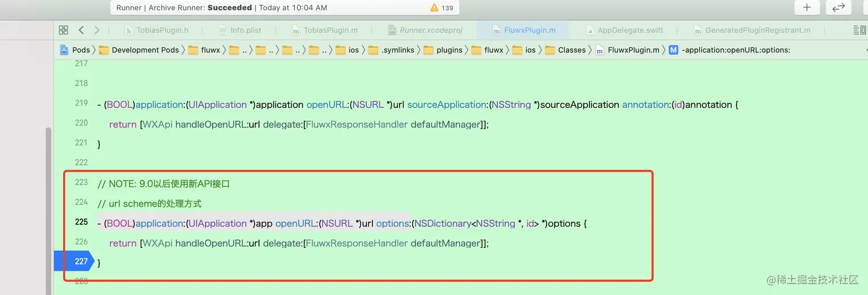Click NSDictionary on line 225
This screenshot has width=868, height=295.
click(442, 223)
